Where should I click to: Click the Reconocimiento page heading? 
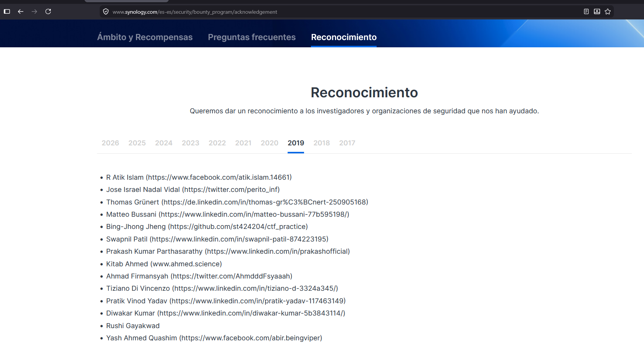pyautogui.click(x=364, y=92)
